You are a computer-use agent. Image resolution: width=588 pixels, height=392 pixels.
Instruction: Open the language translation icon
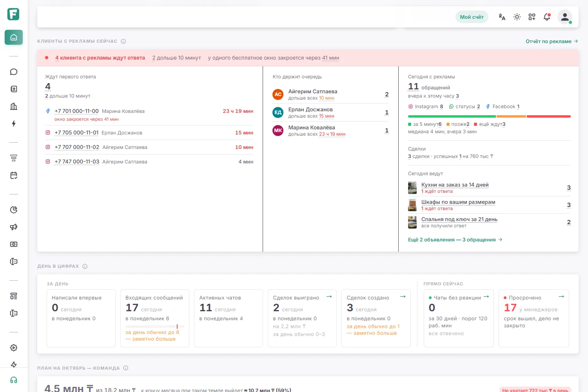tap(502, 17)
